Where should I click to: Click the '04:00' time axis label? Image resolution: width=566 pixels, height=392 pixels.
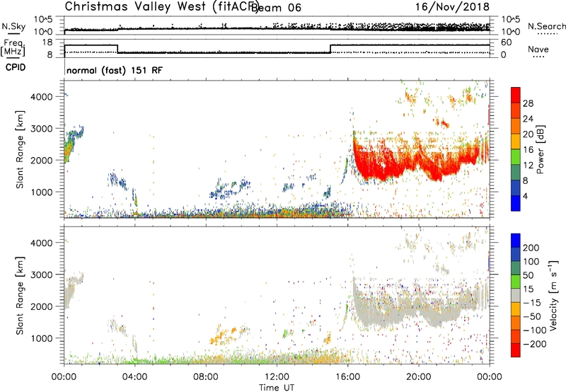tap(134, 377)
